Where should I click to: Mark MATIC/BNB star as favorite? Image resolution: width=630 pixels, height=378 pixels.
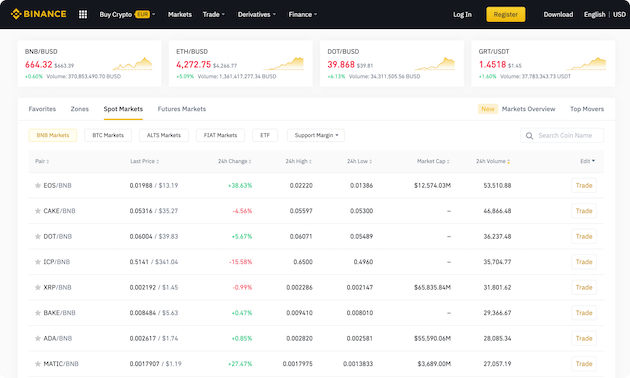pyautogui.click(x=38, y=364)
